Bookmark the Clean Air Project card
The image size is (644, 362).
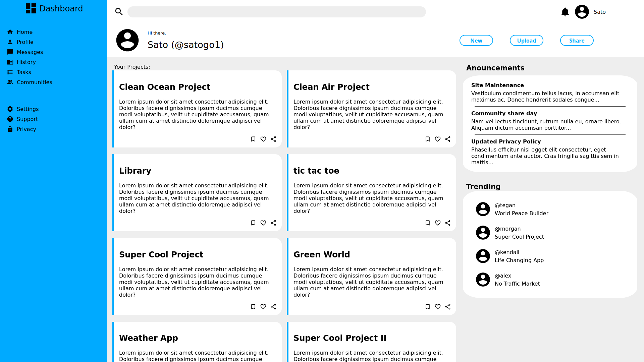coord(428,139)
